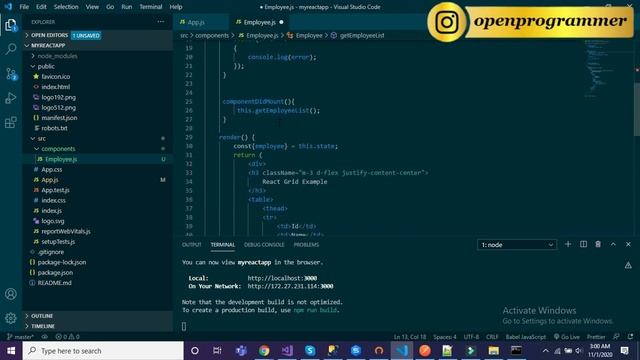Click the master branch status item

pyautogui.click(x=20, y=337)
